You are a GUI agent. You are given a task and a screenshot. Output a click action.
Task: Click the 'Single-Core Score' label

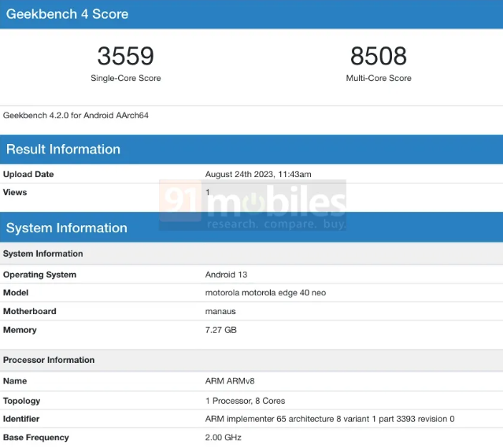(x=125, y=78)
